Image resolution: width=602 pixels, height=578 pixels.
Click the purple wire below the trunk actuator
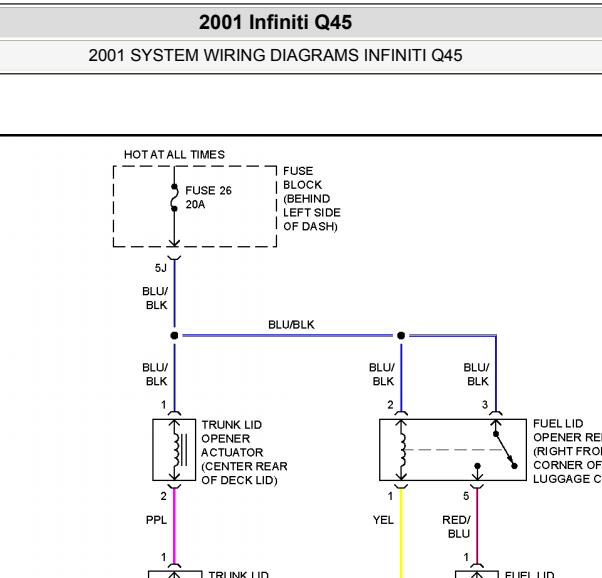tap(174, 526)
